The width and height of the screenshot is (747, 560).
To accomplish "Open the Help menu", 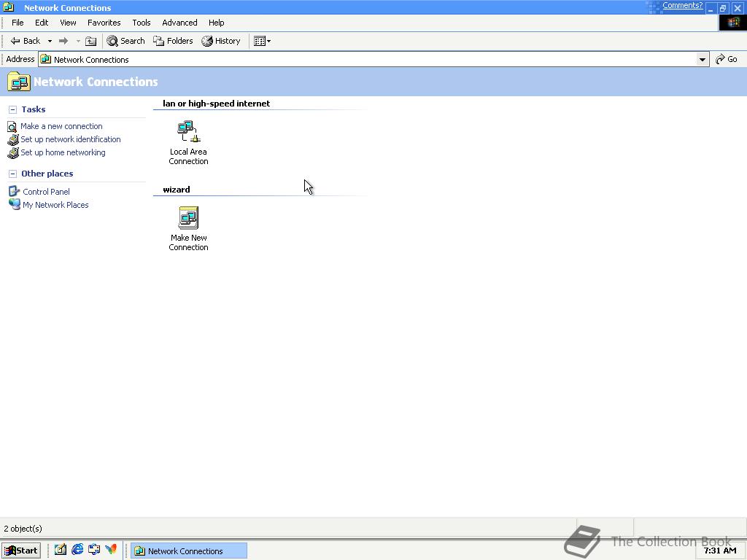I will 216,23.
